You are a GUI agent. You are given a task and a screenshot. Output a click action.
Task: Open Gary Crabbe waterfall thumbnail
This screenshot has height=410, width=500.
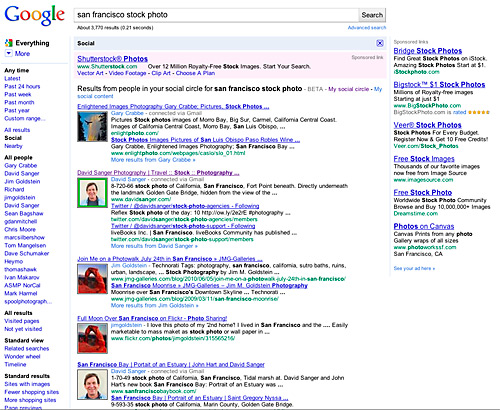pos(92,127)
